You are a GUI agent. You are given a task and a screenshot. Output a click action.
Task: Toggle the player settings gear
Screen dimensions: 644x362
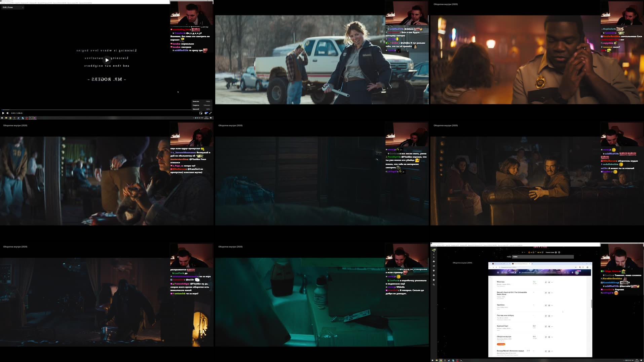(x=206, y=113)
